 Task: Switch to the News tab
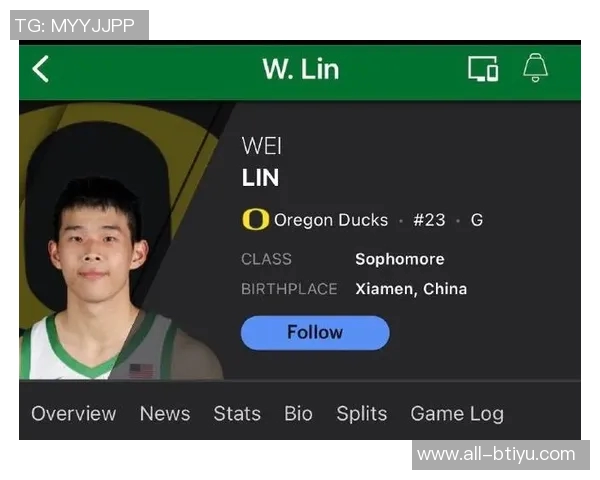tap(165, 414)
